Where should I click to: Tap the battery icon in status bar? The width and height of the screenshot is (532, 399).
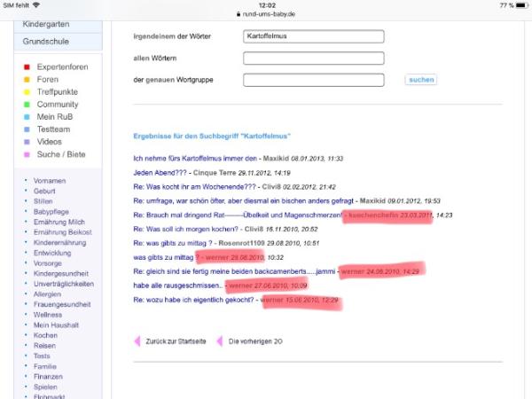522,5
